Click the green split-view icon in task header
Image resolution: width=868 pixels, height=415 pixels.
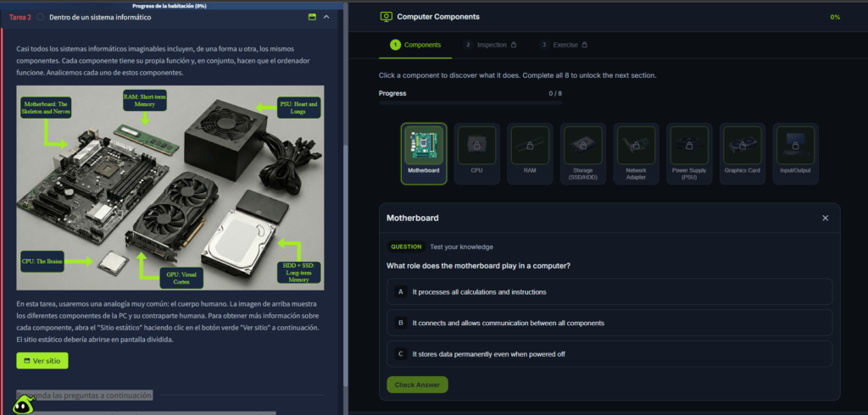click(311, 17)
